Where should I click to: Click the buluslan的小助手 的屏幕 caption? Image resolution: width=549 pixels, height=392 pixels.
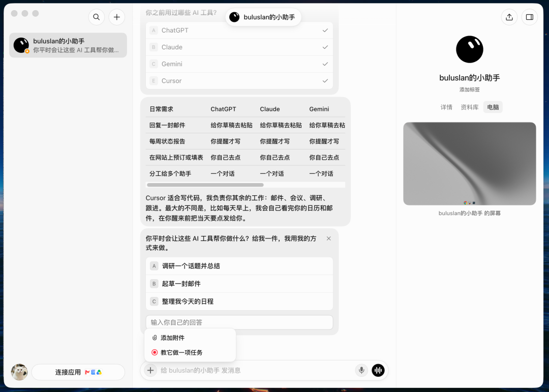(x=470, y=214)
